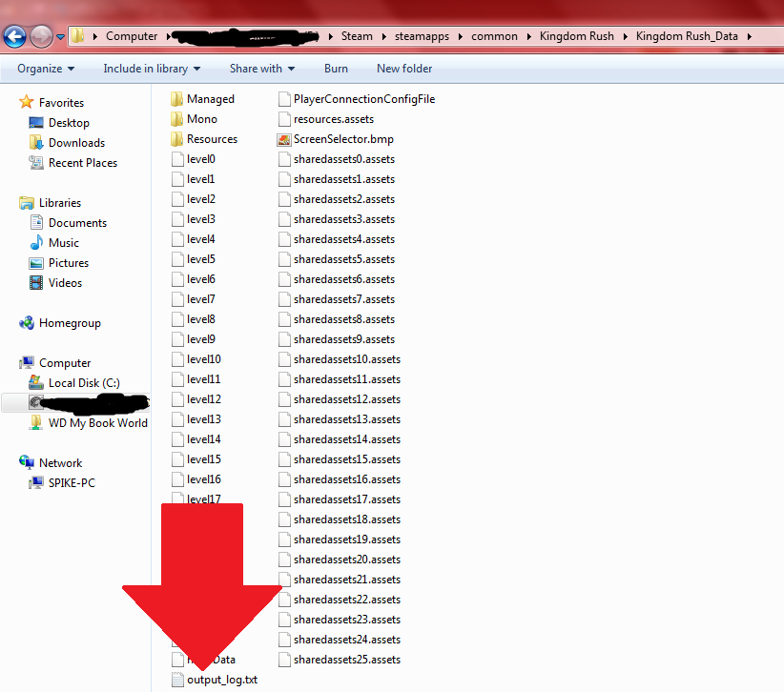Go to Steam folder in address bar
Image resolution: width=784 pixels, height=692 pixels.
pyautogui.click(x=357, y=36)
